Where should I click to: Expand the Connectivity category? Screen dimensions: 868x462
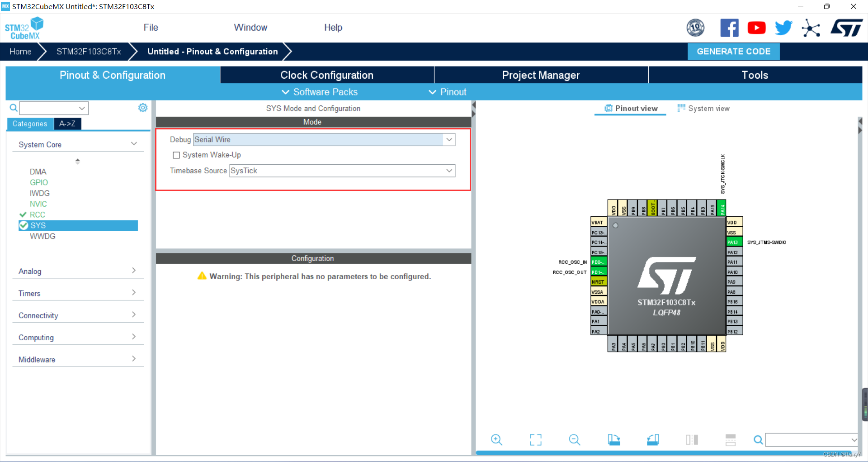78,315
